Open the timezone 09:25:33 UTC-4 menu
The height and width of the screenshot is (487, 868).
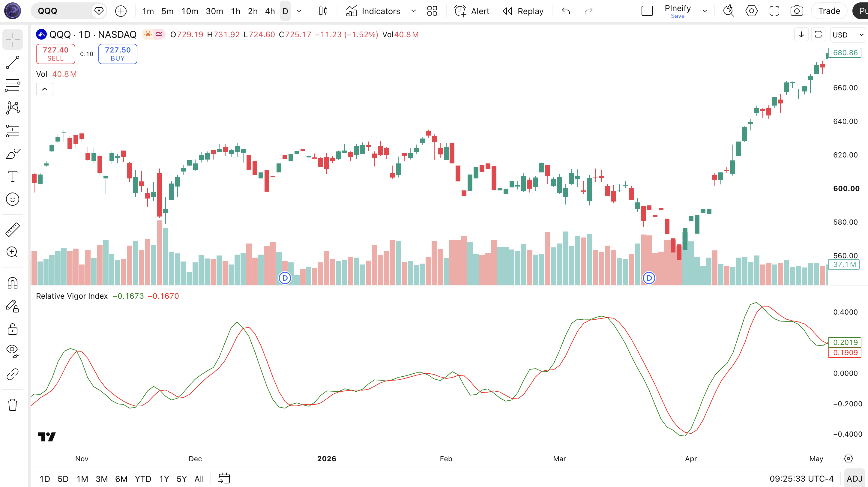[801, 479]
